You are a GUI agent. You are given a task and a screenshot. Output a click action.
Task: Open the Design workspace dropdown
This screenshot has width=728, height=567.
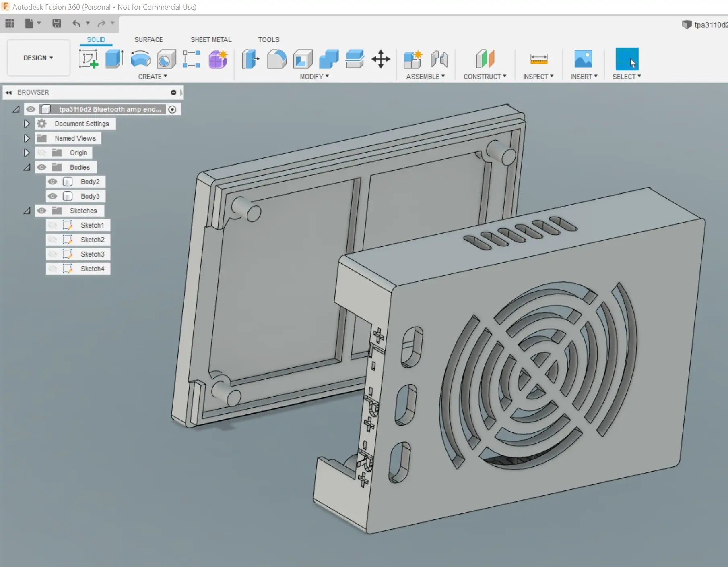(39, 58)
